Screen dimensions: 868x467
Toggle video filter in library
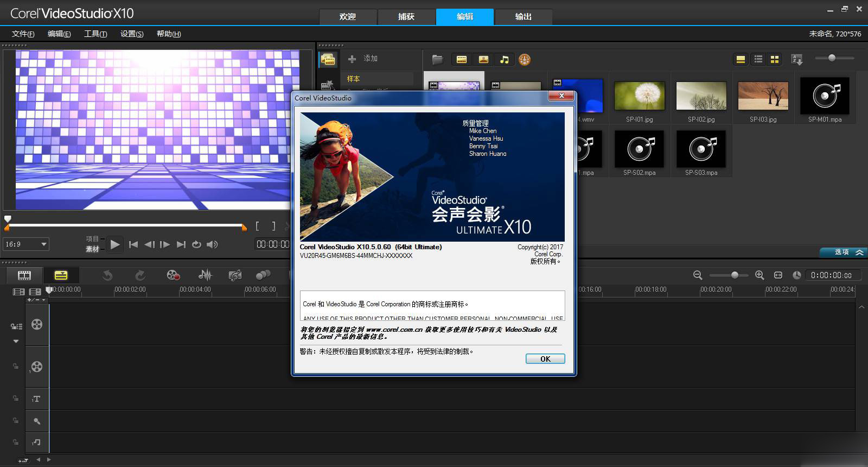pos(462,59)
